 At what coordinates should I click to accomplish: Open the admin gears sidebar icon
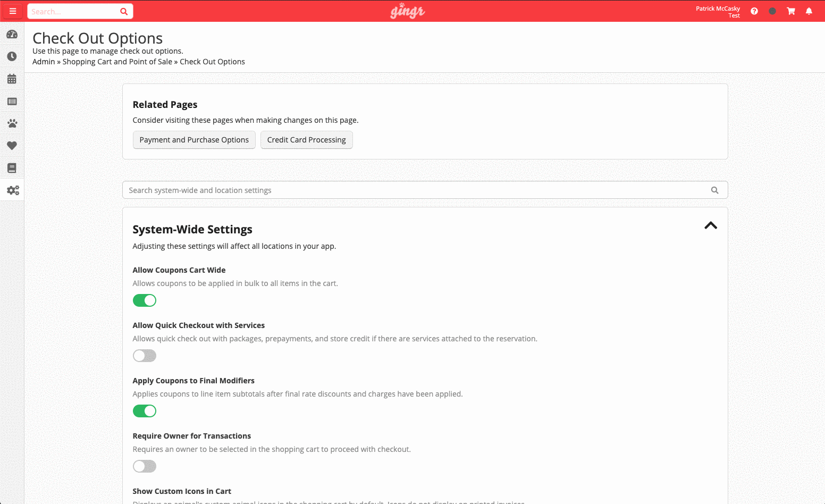13,190
